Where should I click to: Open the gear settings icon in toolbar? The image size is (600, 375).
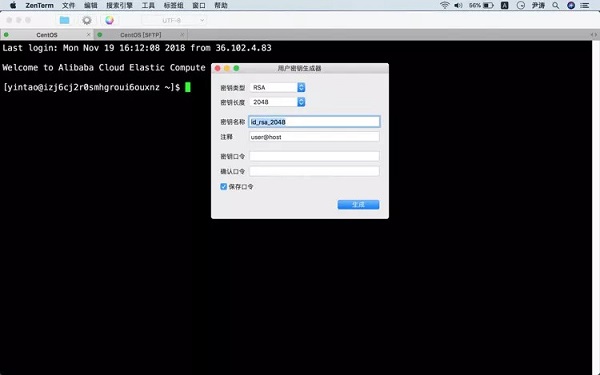pos(87,20)
